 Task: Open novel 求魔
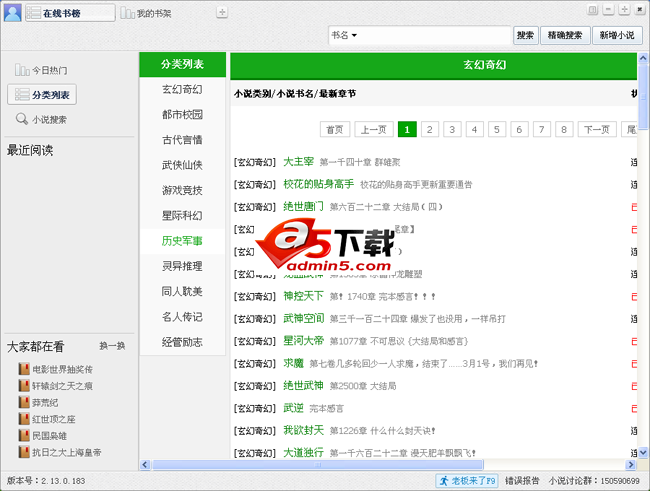coord(293,363)
